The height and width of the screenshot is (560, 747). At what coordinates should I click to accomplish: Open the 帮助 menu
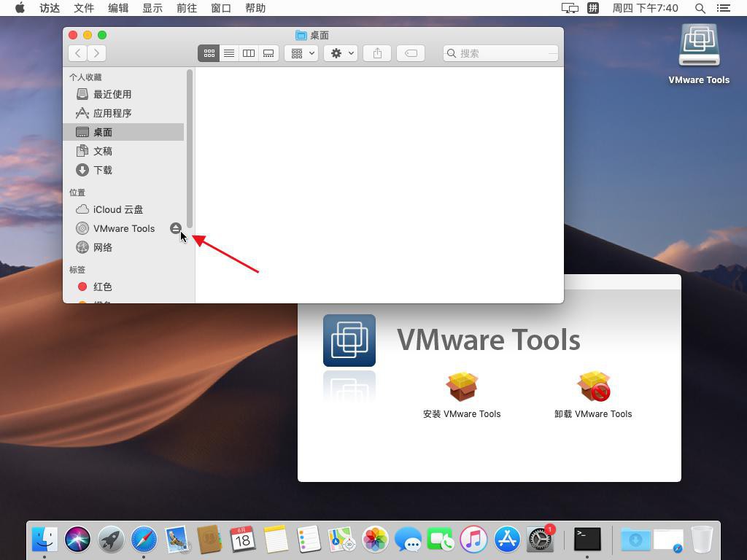tap(255, 8)
